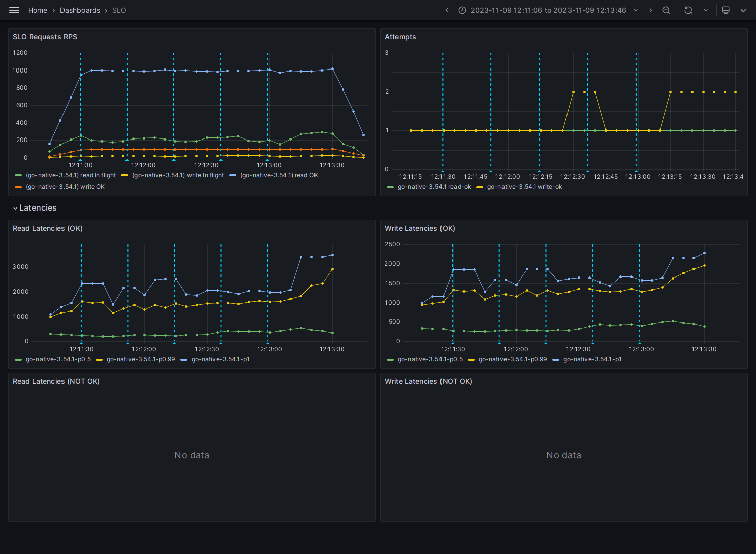This screenshot has height=554, width=756.
Task: Shift time range forward arrow
Action: [x=650, y=10]
